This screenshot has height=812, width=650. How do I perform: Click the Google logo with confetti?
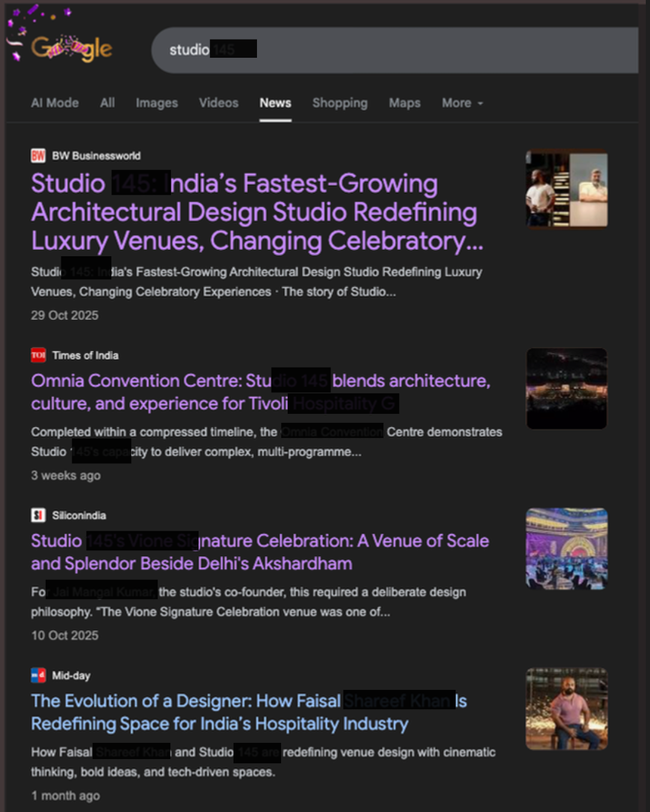coord(71,49)
